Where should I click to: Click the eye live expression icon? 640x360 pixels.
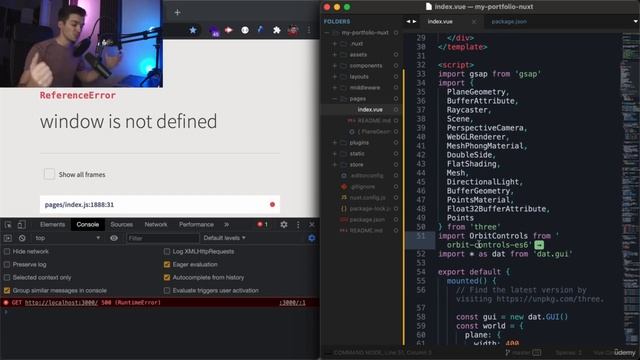point(114,238)
